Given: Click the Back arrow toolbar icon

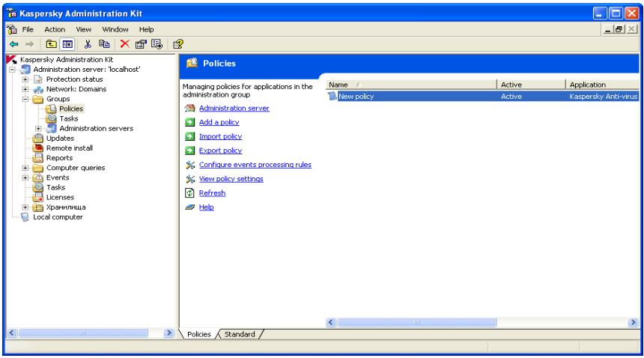Looking at the screenshot, I should [14, 44].
